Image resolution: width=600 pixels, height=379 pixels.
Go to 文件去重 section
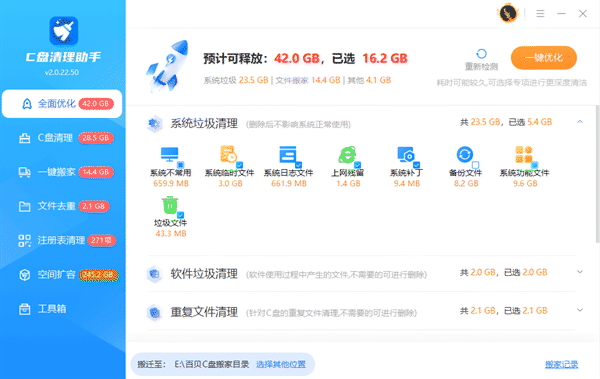62,206
